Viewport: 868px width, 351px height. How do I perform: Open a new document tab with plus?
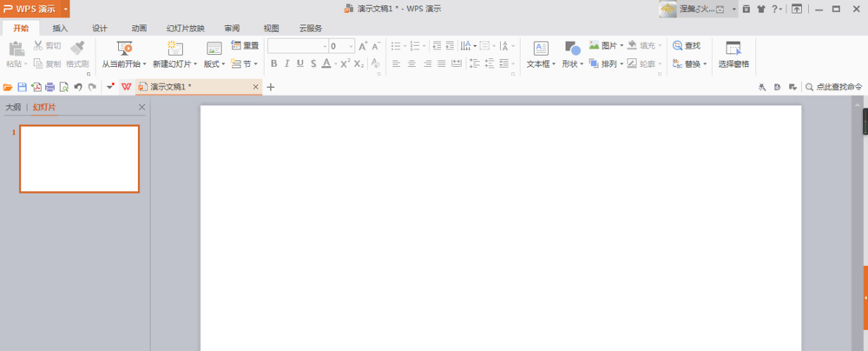click(271, 87)
